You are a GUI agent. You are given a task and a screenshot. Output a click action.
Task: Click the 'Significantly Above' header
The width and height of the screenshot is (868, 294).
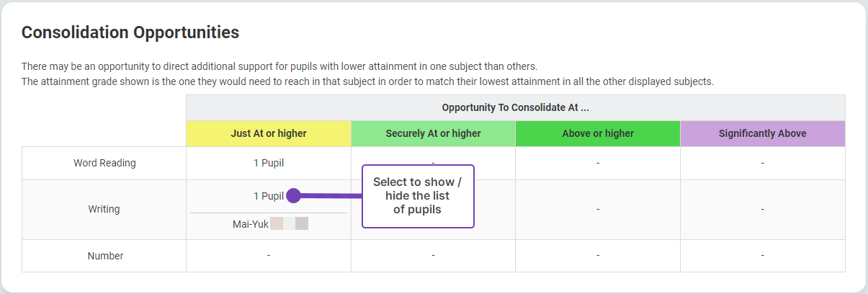coord(762,133)
